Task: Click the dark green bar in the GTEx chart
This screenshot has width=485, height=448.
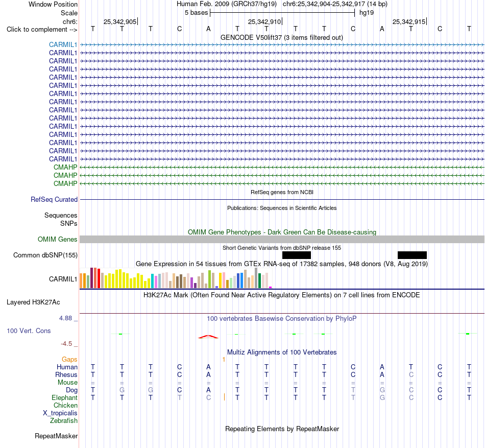Action: (x=259, y=281)
